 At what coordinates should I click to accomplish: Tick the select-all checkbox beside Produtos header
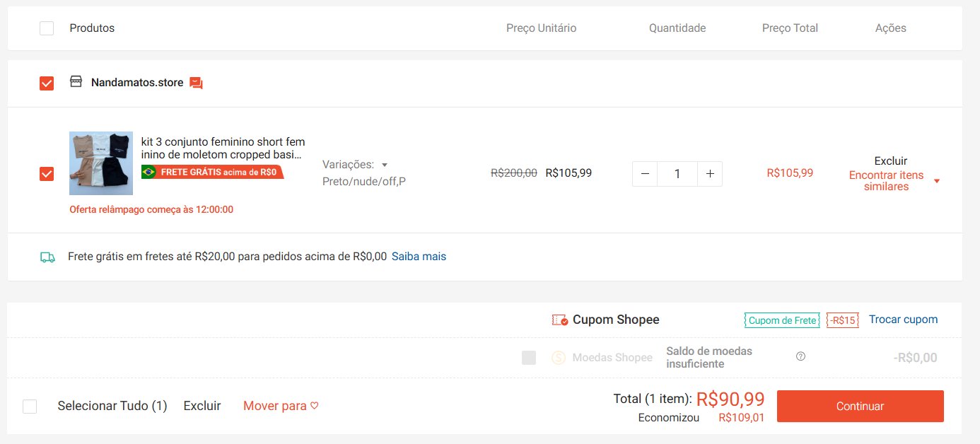pyautogui.click(x=47, y=28)
